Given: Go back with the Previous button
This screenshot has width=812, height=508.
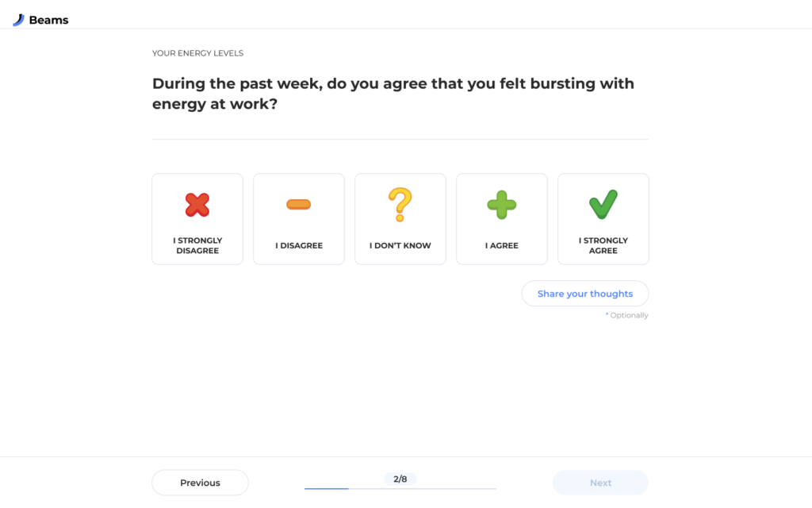Looking at the screenshot, I should (x=200, y=483).
